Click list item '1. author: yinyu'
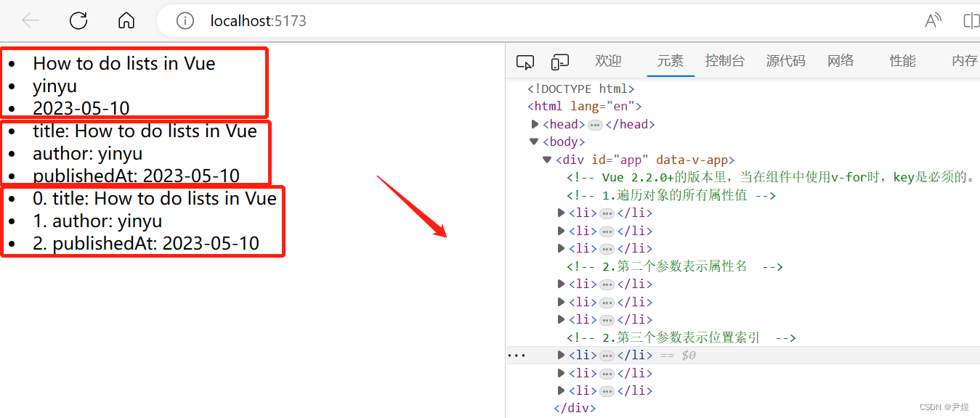Image resolution: width=980 pixels, height=418 pixels. pos(97,221)
